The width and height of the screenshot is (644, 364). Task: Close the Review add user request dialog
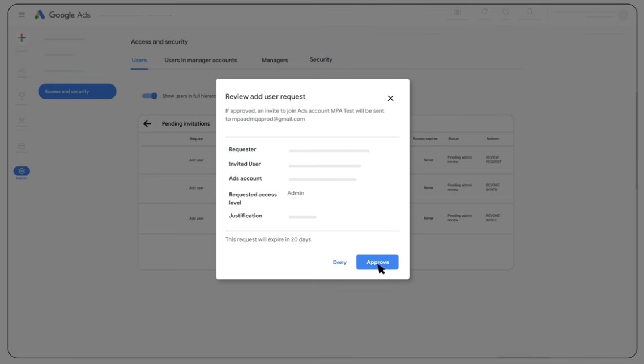tap(390, 97)
